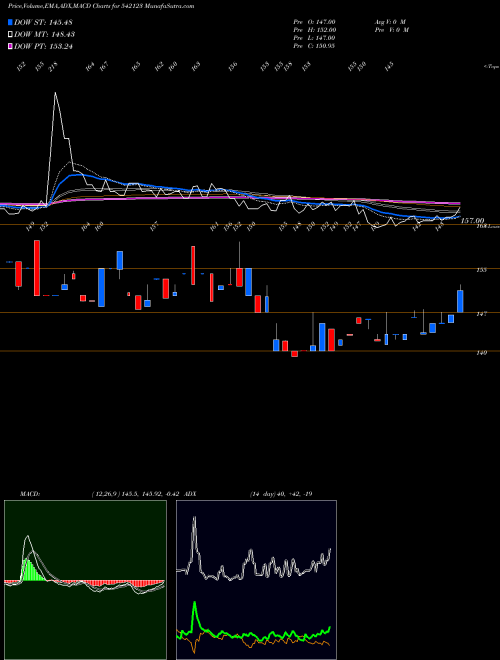
Task: Click the 'Pre C: 150.95' close value
Action: pyautogui.click(x=314, y=46)
